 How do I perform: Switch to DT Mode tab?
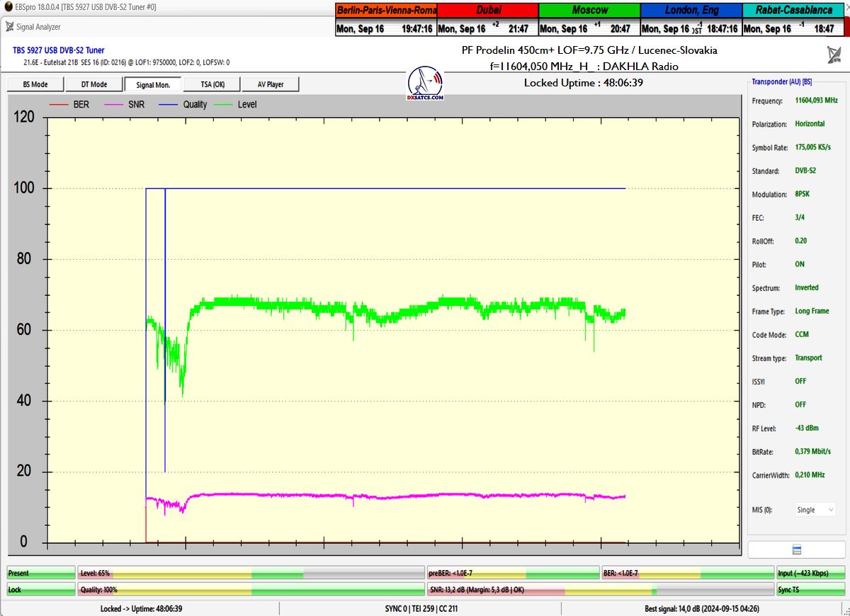tap(94, 84)
